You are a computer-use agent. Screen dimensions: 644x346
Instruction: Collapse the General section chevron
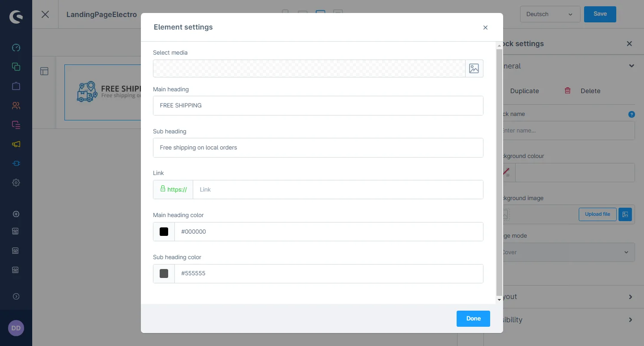tap(631, 66)
